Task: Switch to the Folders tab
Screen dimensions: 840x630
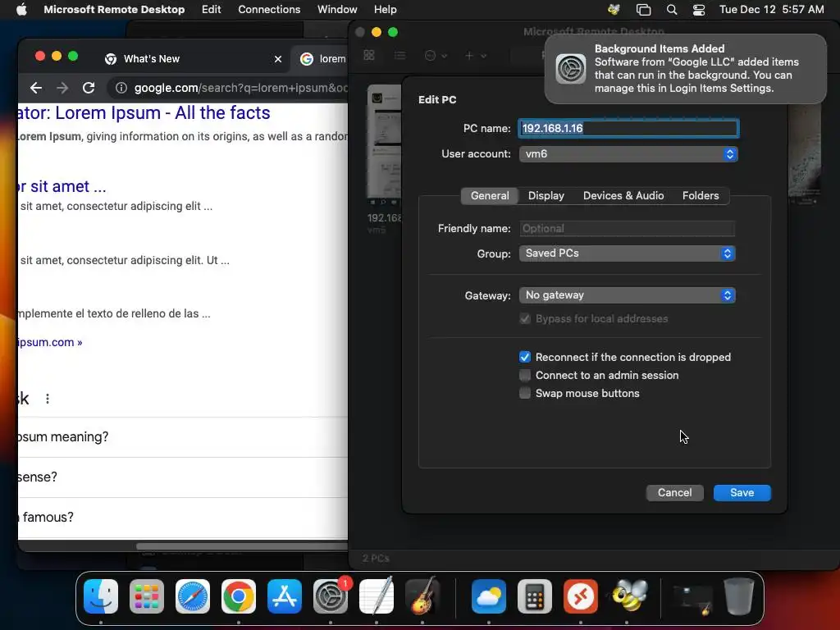Action: tap(701, 195)
